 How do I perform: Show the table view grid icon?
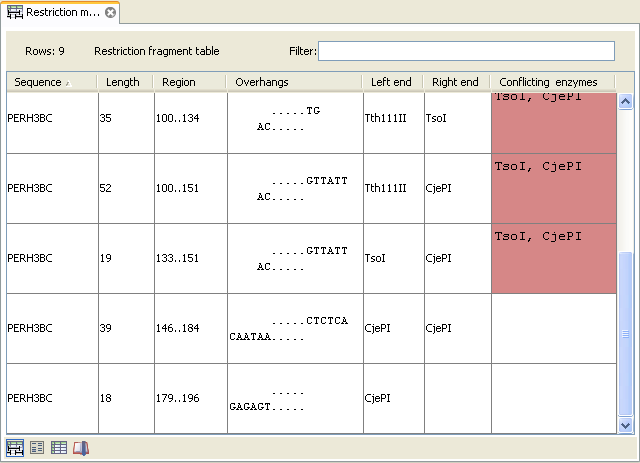pyautogui.click(x=59, y=448)
